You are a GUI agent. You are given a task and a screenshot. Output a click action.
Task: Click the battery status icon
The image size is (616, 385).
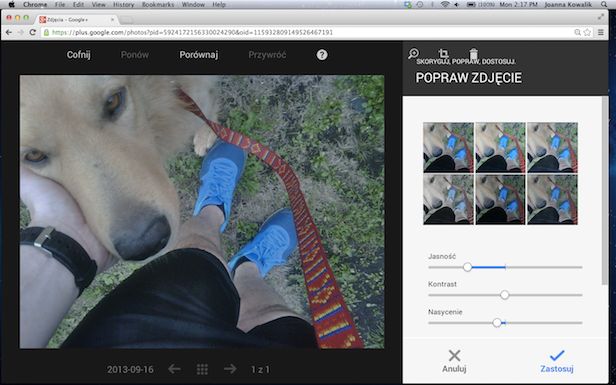click(471, 4)
